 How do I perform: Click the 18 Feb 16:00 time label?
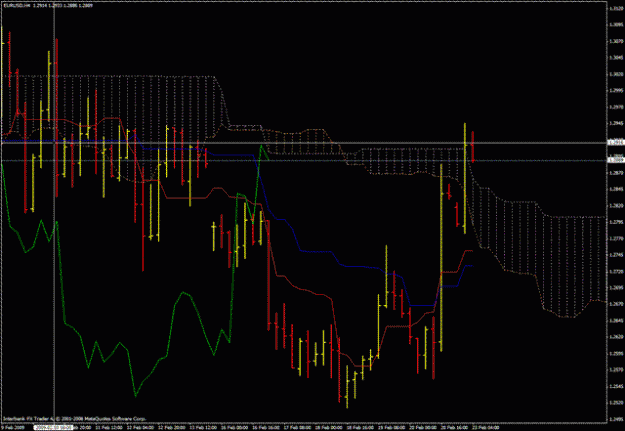point(358,427)
